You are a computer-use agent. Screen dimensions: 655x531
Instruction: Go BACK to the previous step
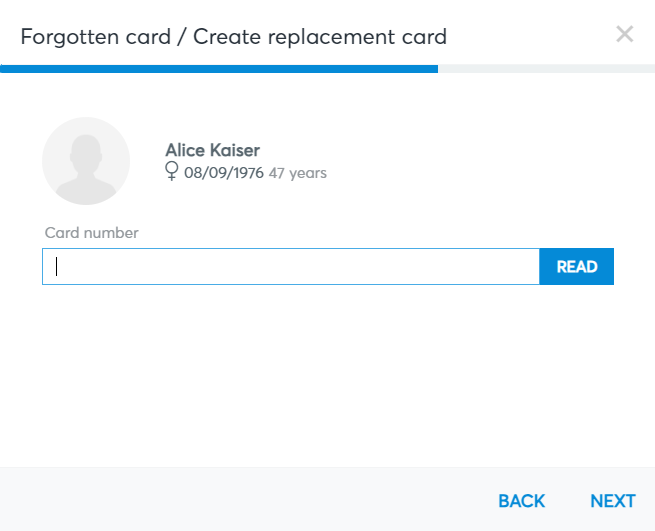click(522, 501)
